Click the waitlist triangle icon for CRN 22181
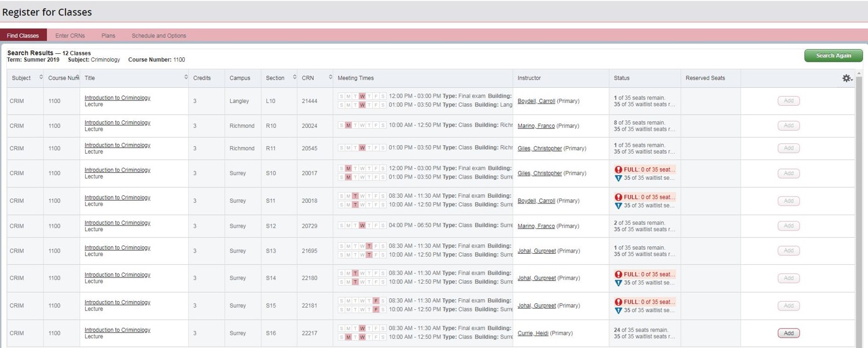The height and width of the screenshot is (348, 868). coord(618,310)
